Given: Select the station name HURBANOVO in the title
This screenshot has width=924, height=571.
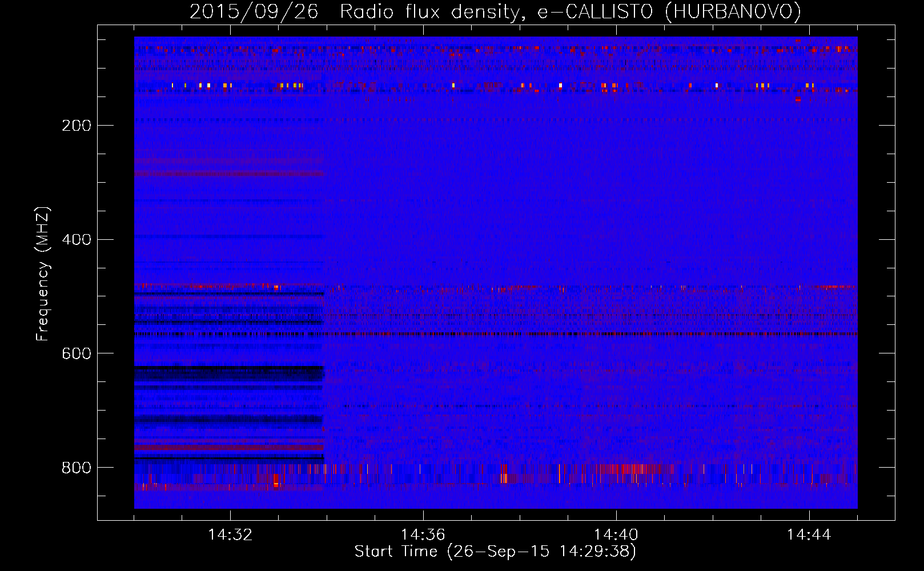Looking at the screenshot, I should (x=733, y=12).
